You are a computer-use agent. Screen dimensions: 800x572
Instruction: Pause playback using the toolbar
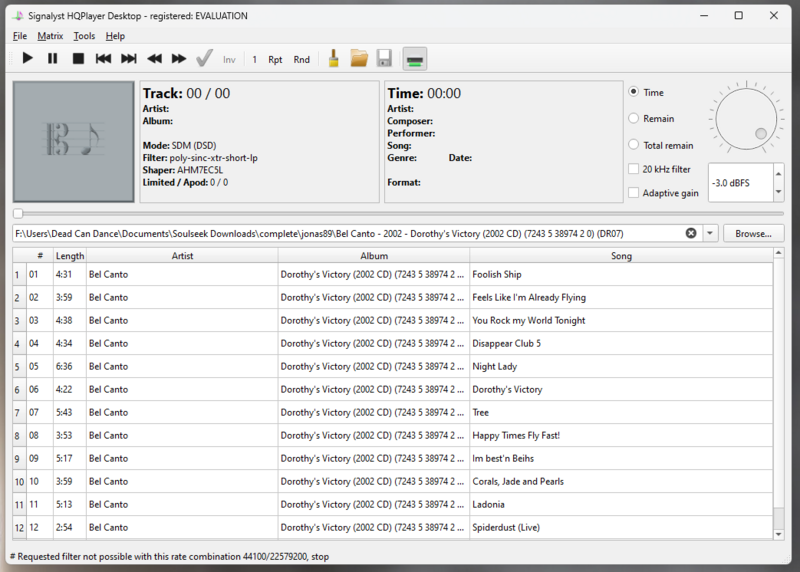tap(53, 59)
